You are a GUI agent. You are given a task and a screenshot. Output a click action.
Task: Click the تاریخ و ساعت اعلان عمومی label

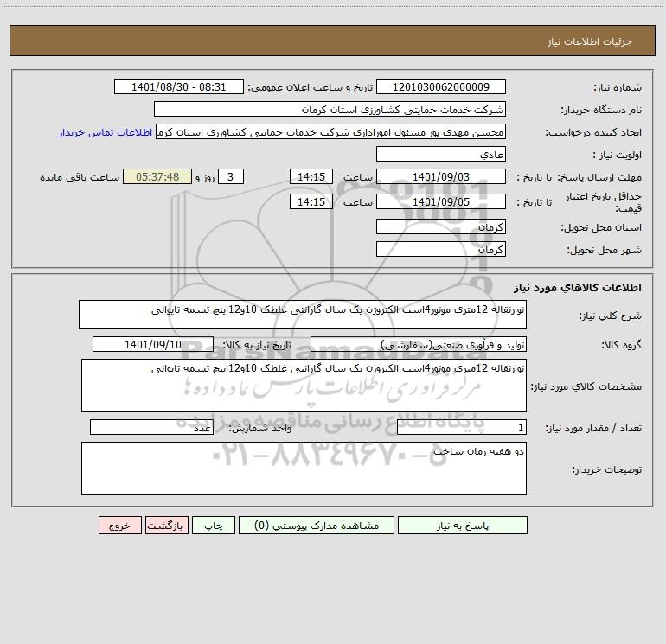point(311,87)
